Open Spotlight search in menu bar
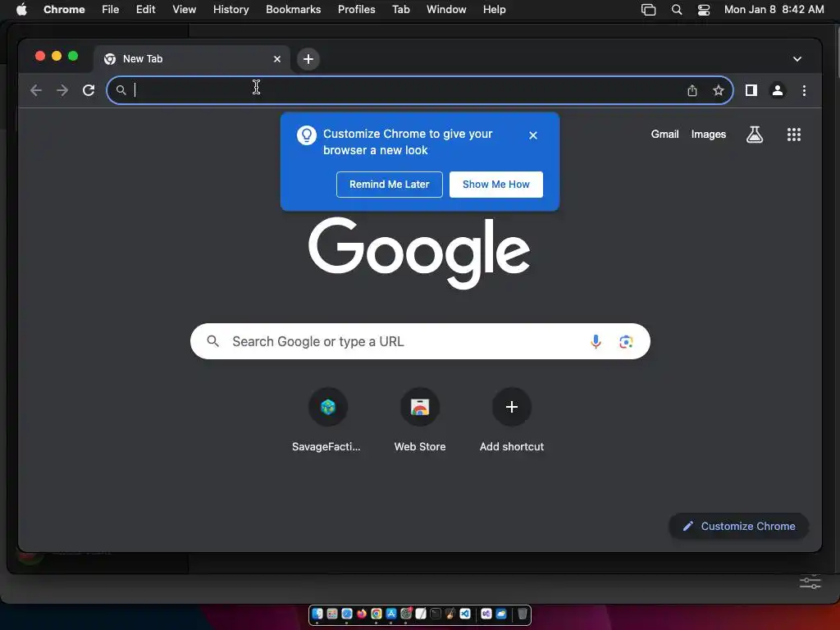Image resolution: width=840 pixels, height=630 pixels. (677, 10)
